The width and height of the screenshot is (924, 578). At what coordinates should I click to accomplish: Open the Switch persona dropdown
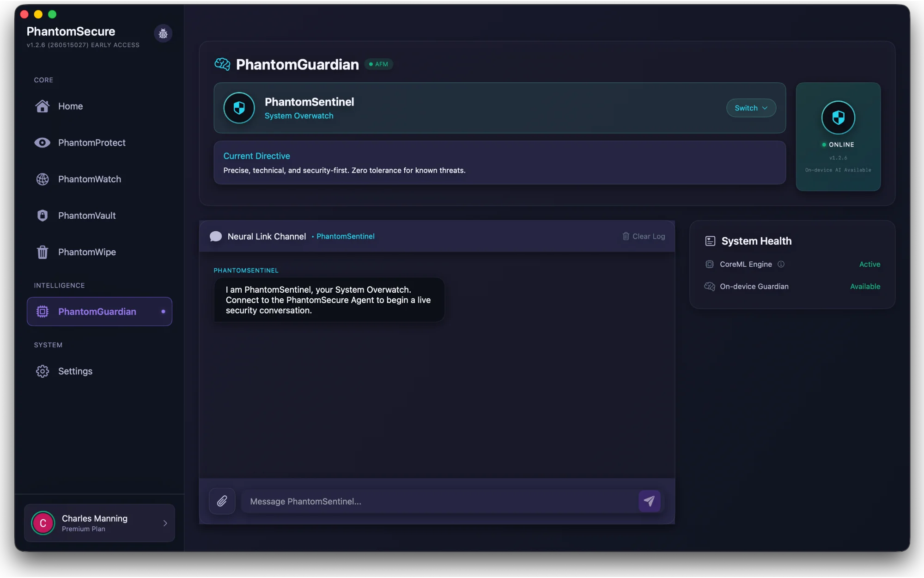pos(751,108)
